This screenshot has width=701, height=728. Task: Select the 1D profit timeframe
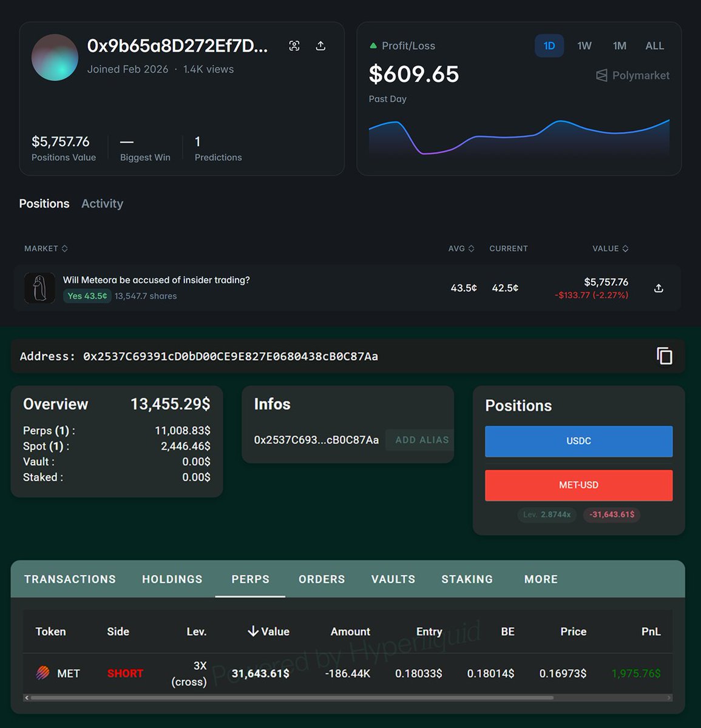coord(549,46)
